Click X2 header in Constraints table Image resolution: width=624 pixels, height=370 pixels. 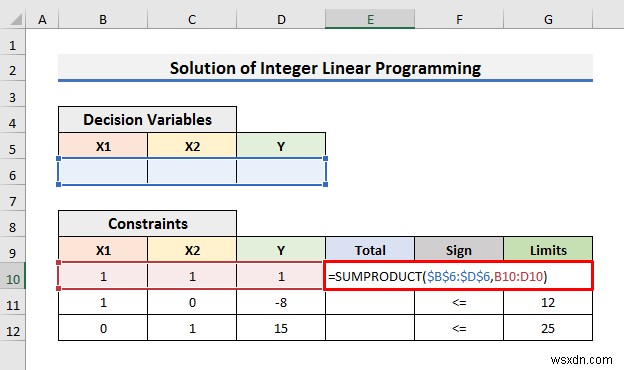pos(192,250)
